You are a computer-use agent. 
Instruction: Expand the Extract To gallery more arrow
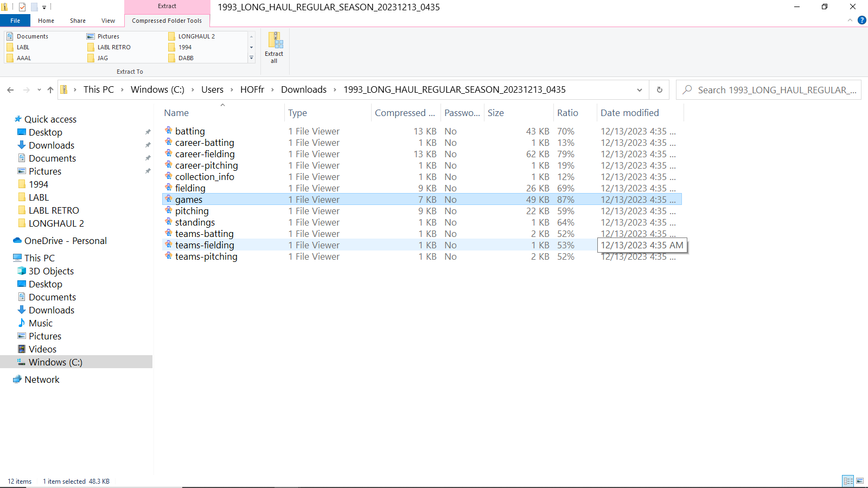click(x=251, y=57)
